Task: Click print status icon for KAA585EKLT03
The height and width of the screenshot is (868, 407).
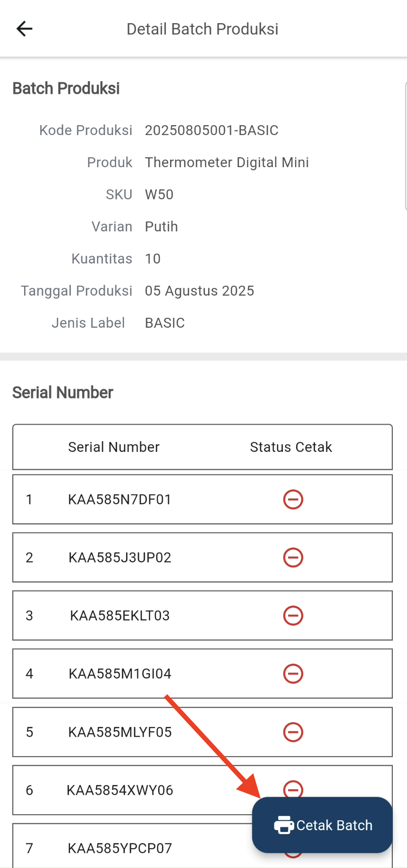Action: (293, 616)
